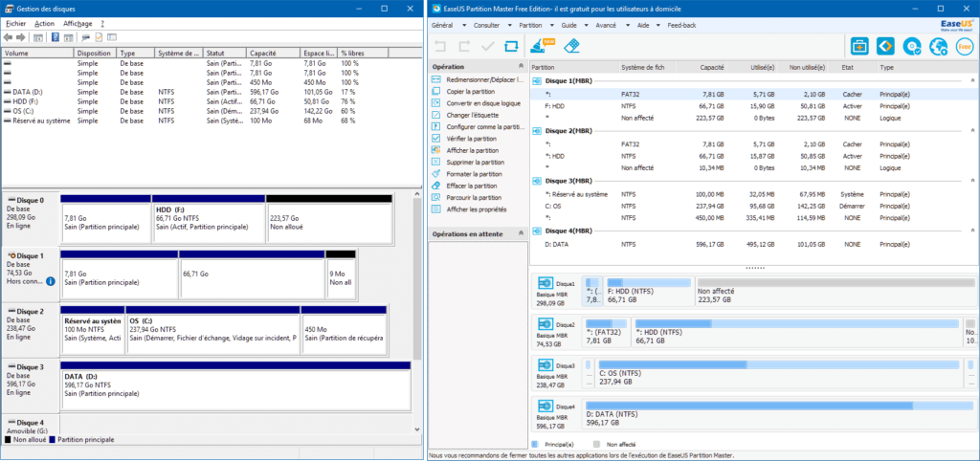980x461 pixels.
Task: Collapse the Disque 2(MBR) group in EaseUS list
Action: pyautogui.click(x=972, y=131)
